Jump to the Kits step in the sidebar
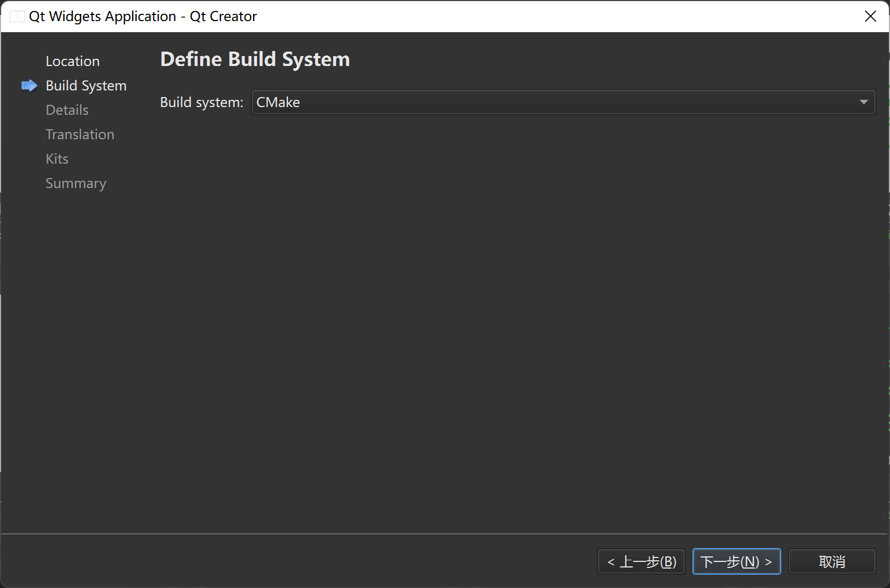890x588 pixels. click(x=57, y=159)
